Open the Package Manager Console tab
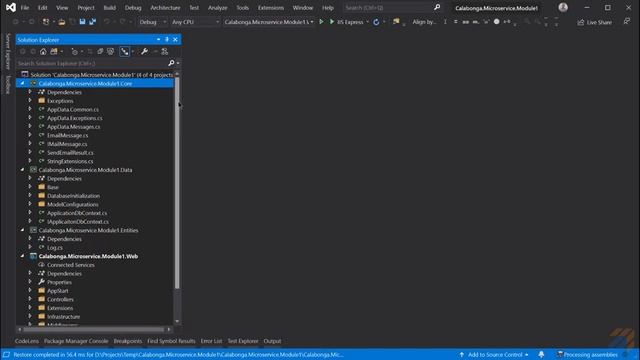The image size is (640, 360). pyautogui.click(x=76, y=341)
